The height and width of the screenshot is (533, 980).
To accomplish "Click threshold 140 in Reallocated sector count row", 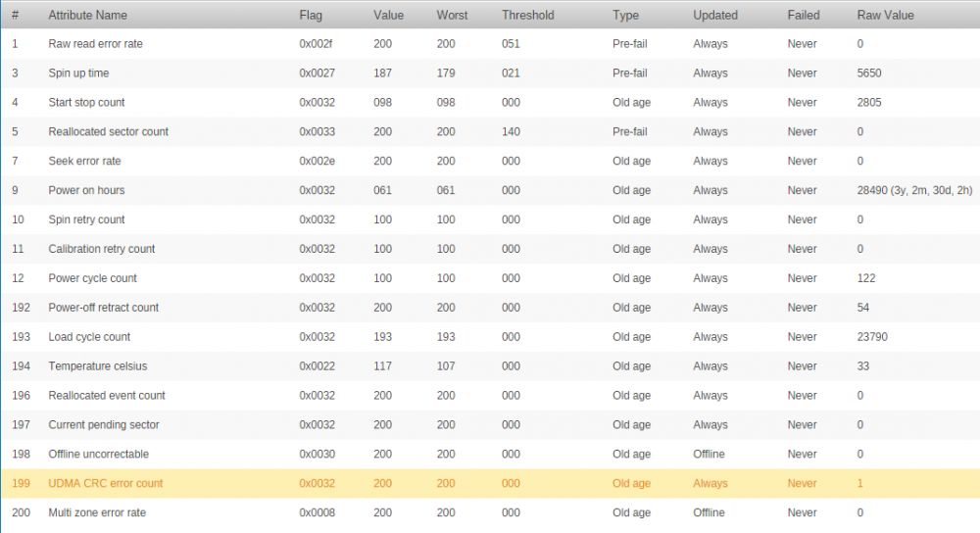I will [511, 132].
